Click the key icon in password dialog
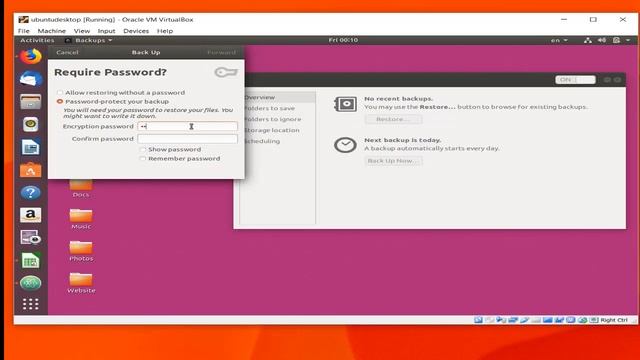Viewport: 640px width, 360px height. [226, 72]
